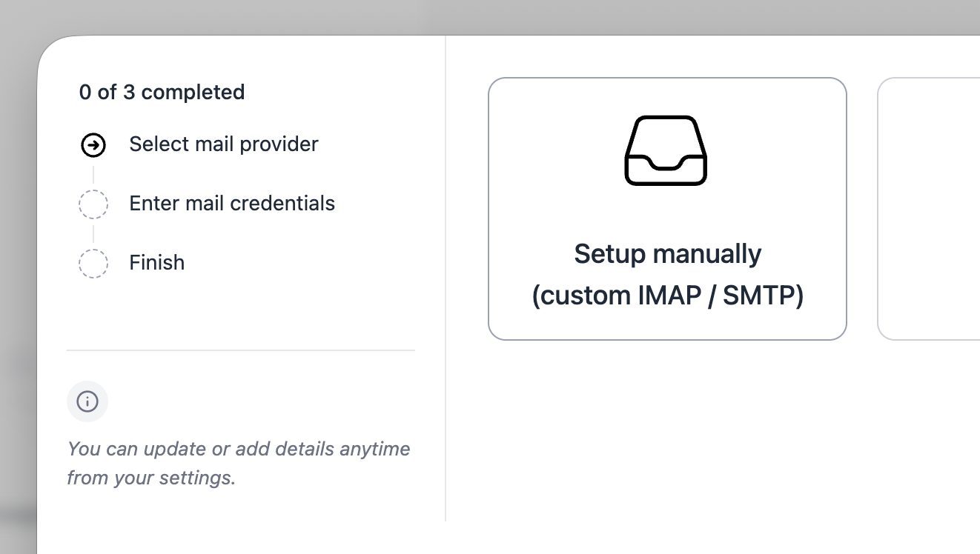The width and height of the screenshot is (980, 554).
Task: Click the "(custom IMAP / SMTP)" text
Action: [x=667, y=296]
